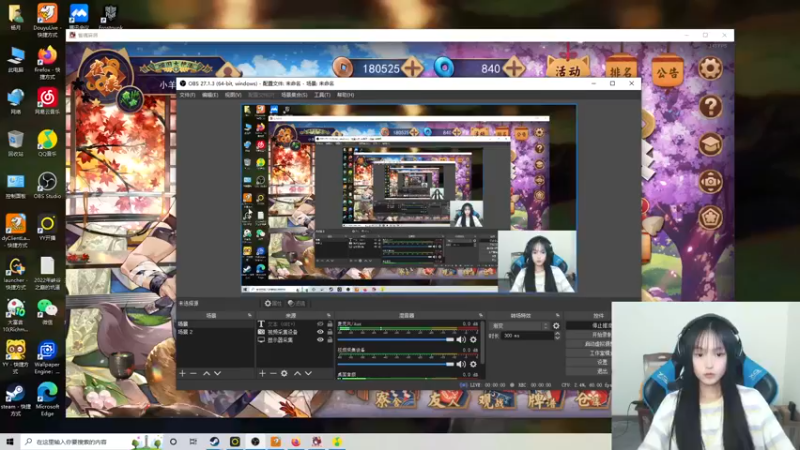800x450 pixels.
Task: Pop out the 混音器 panel with its dock icon
Action: [481, 315]
